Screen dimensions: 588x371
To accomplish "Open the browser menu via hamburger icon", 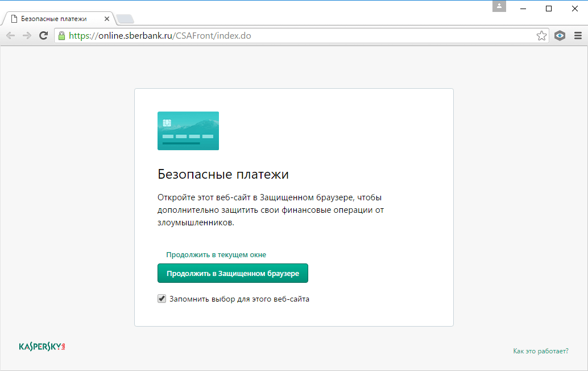I will pyautogui.click(x=578, y=35).
